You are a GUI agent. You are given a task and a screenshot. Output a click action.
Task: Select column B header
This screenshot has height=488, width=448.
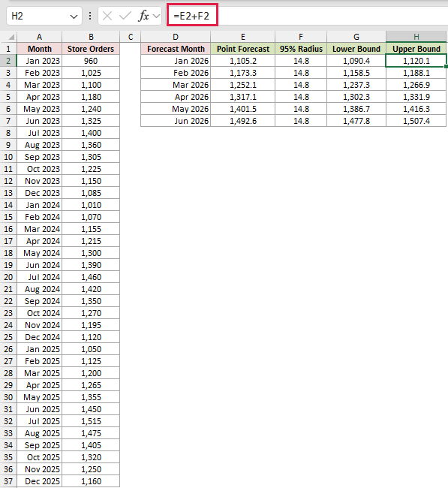click(x=91, y=37)
